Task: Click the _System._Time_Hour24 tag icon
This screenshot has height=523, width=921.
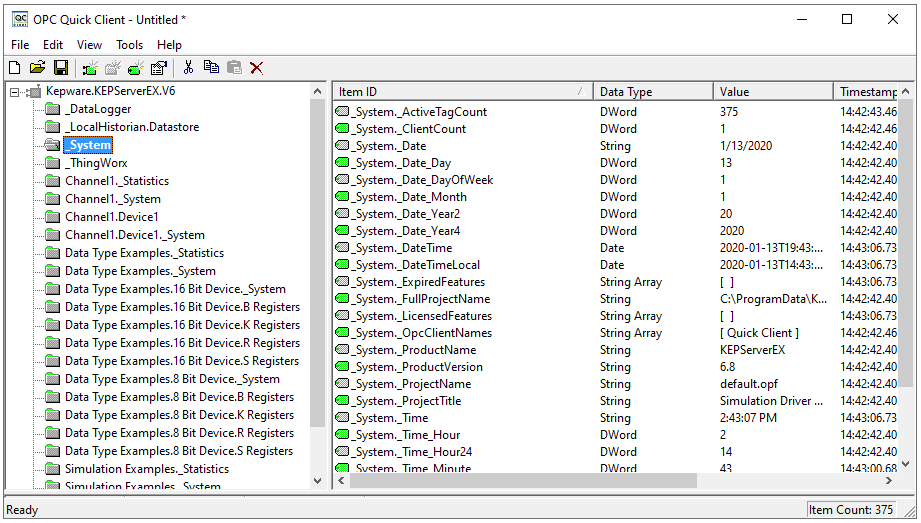Action: [x=342, y=452]
